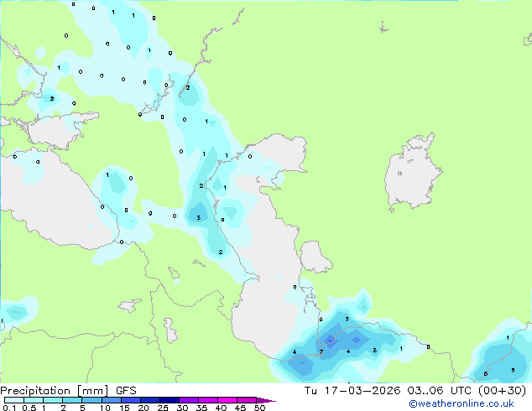Click the '25' legend scale label
Image resolution: width=532 pixels, height=411 pixels.
pyautogui.click(x=163, y=408)
